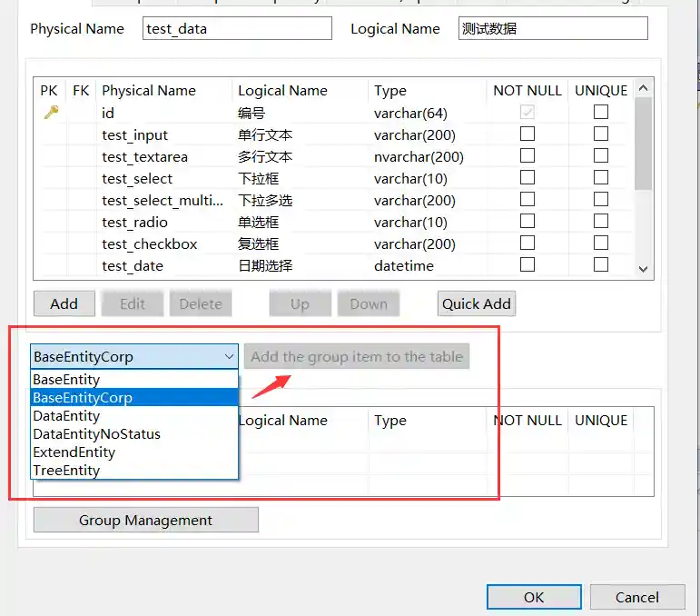Click the table Physical Name input field
Screen dimensions: 700x616
(x=237, y=28)
